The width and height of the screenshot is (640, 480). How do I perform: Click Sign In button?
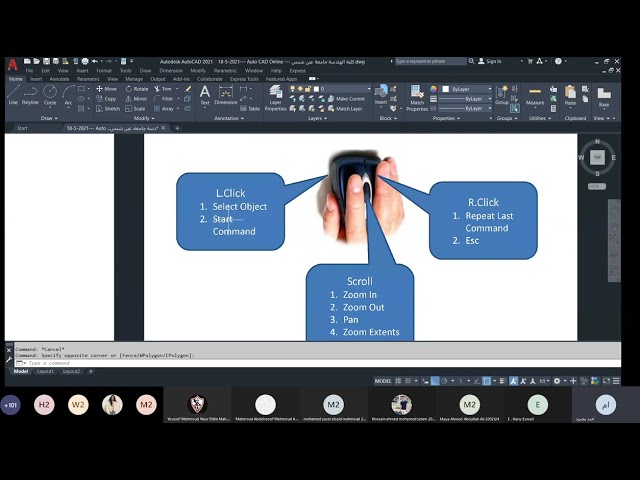pos(490,61)
